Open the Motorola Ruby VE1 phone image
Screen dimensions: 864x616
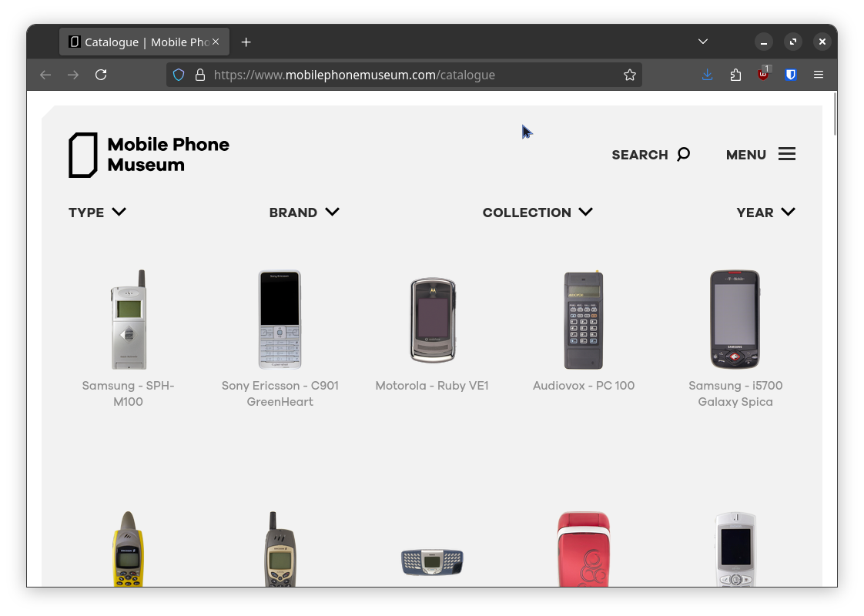click(433, 320)
